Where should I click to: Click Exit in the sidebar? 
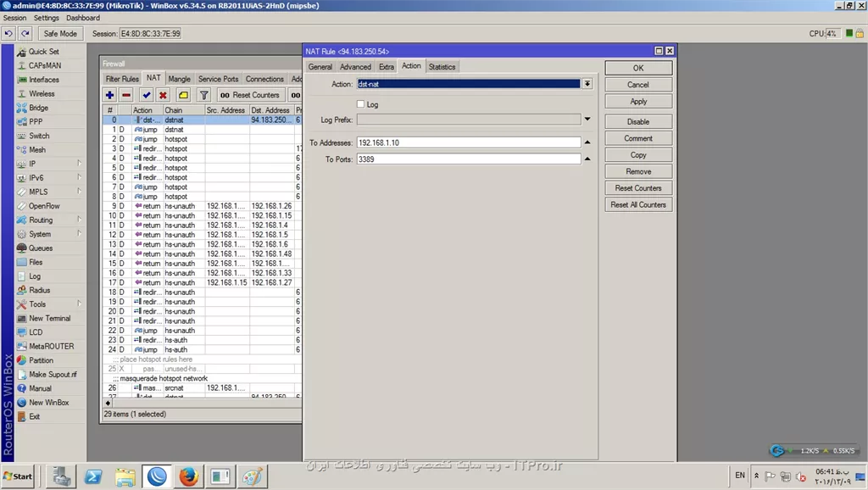(34, 416)
